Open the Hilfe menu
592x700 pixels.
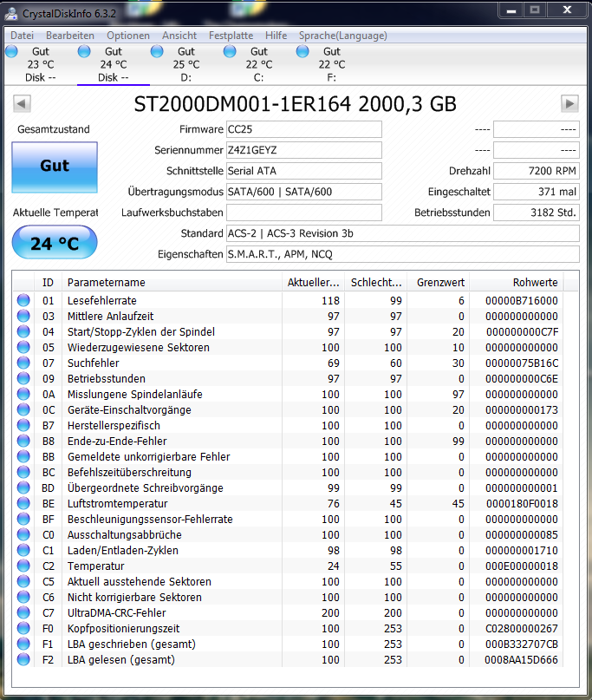coord(276,36)
